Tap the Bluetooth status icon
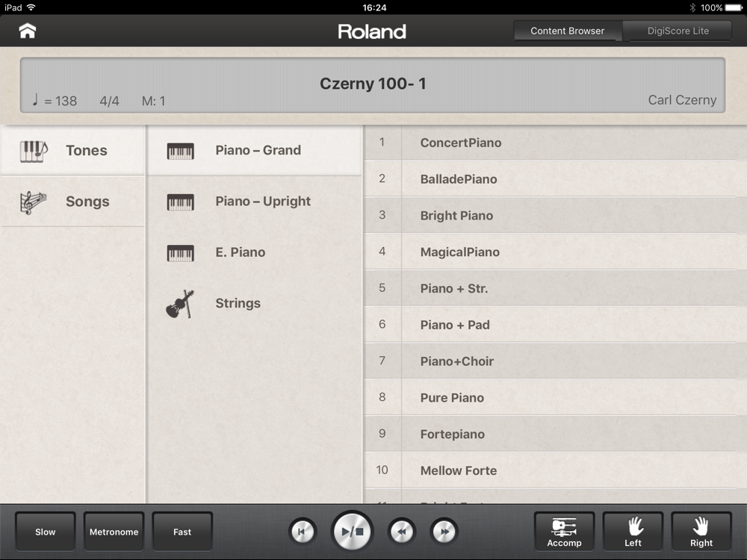Image resolution: width=747 pixels, height=560 pixels. 692,7
